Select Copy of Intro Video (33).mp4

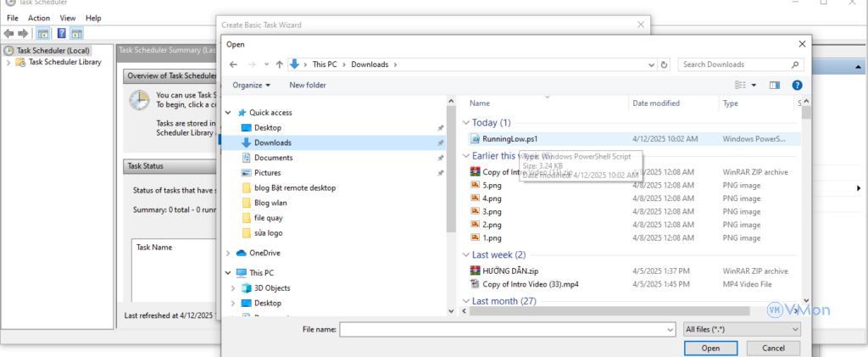530,284
